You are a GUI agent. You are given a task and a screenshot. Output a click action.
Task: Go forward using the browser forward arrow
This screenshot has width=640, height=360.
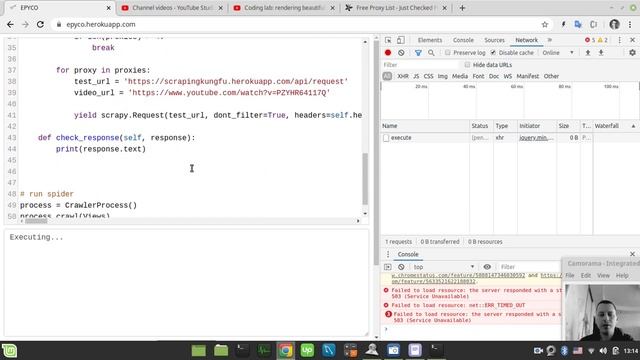25,24
